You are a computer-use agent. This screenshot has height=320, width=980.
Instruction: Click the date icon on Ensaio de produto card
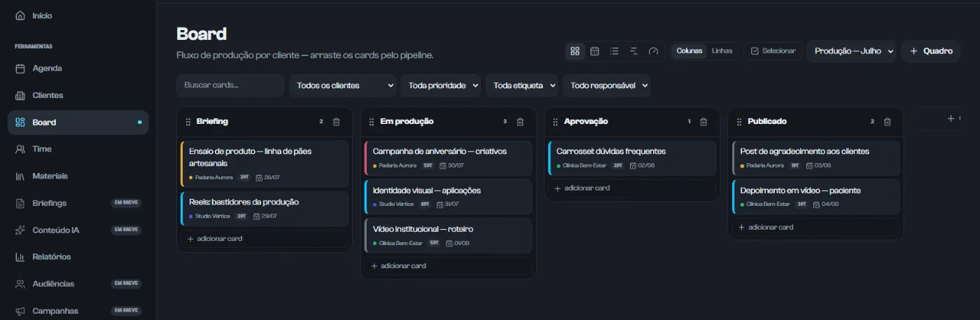(x=259, y=177)
